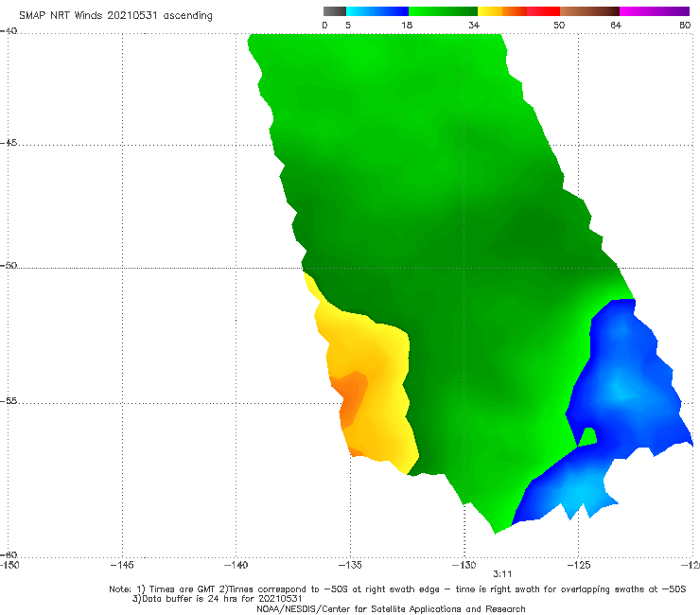Click the title 'SMAP NRT Winds 20210531 ascending'
This screenshot has height=615, width=700.
tap(115, 15)
